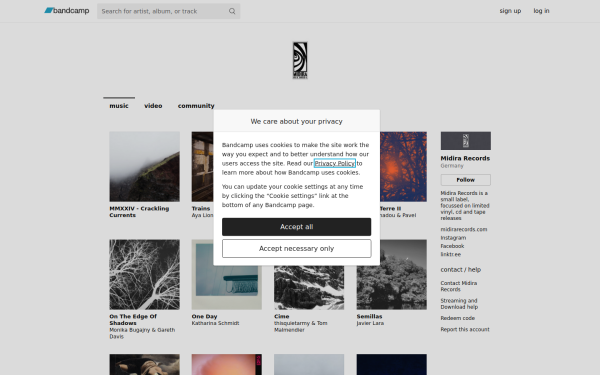The height and width of the screenshot is (375, 600).
Task: Open the Midira Records logo banner
Action: point(300,60)
